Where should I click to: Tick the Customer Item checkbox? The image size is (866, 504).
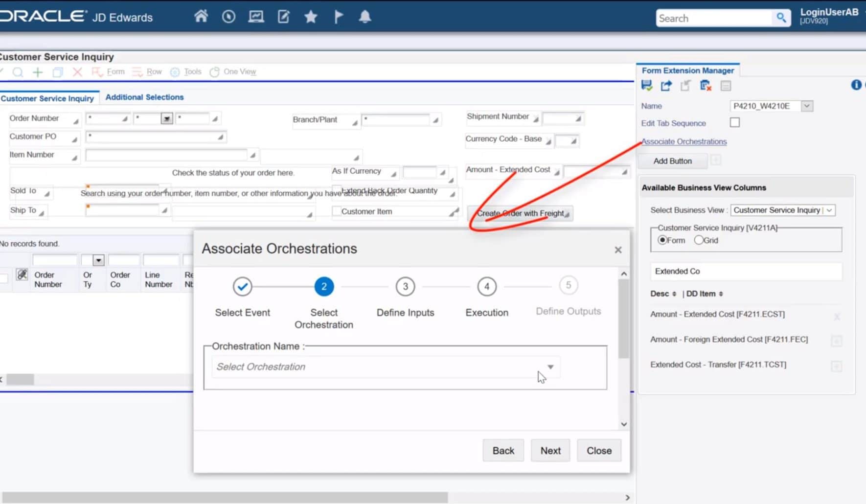(x=337, y=211)
